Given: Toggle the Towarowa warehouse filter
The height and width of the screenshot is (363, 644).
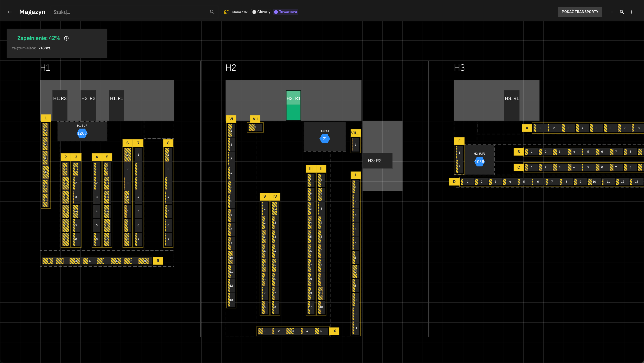Looking at the screenshot, I should click(285, 12).
